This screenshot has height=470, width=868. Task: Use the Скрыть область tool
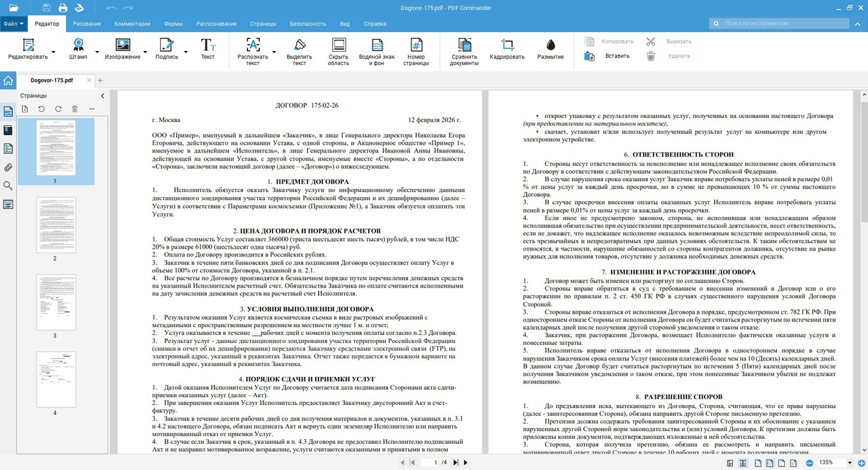(x=339, y=51)
